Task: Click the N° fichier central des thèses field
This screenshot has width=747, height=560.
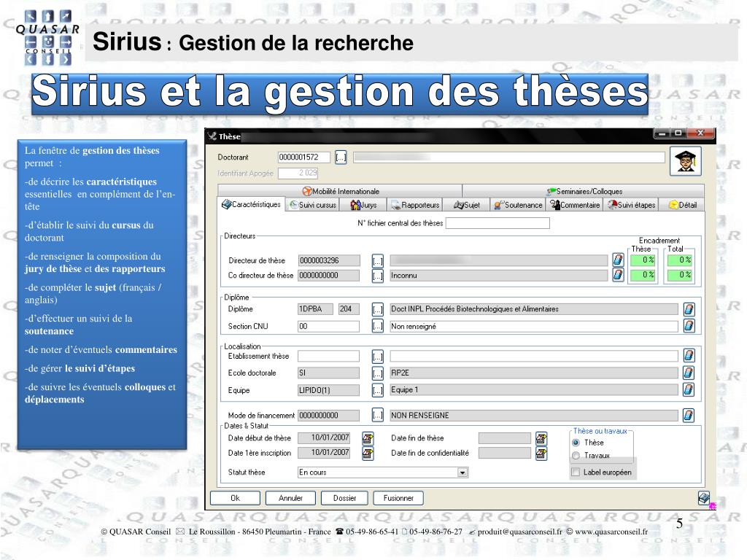Action: click(x=498, y=223)
